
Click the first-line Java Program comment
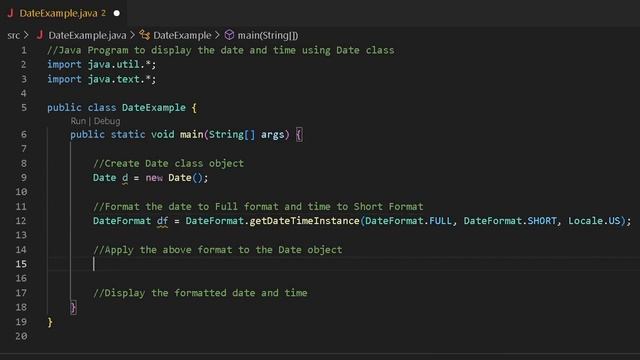[220, 50]
